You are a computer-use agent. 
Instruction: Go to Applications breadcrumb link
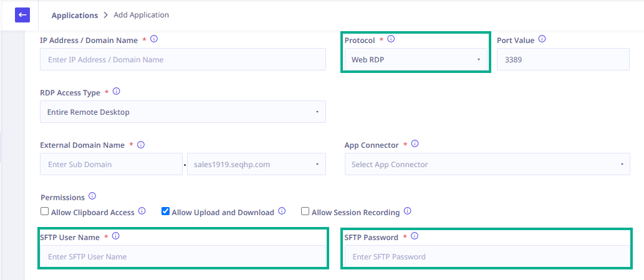75,15
